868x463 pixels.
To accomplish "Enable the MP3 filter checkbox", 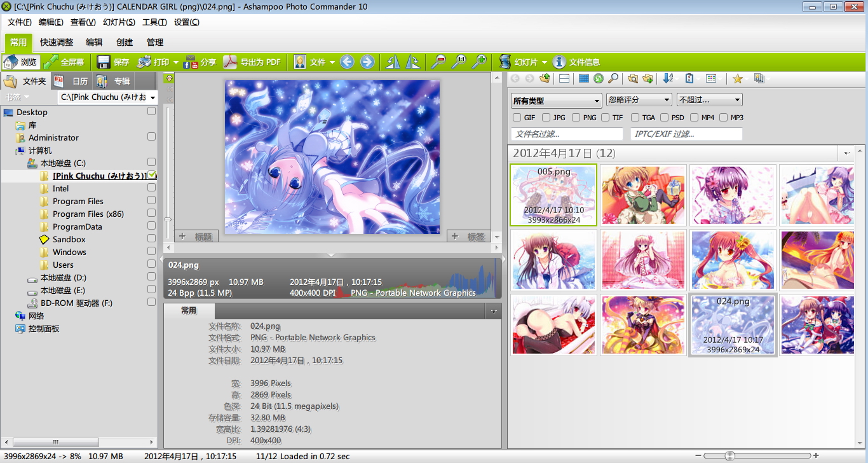I will coord(724,118).
